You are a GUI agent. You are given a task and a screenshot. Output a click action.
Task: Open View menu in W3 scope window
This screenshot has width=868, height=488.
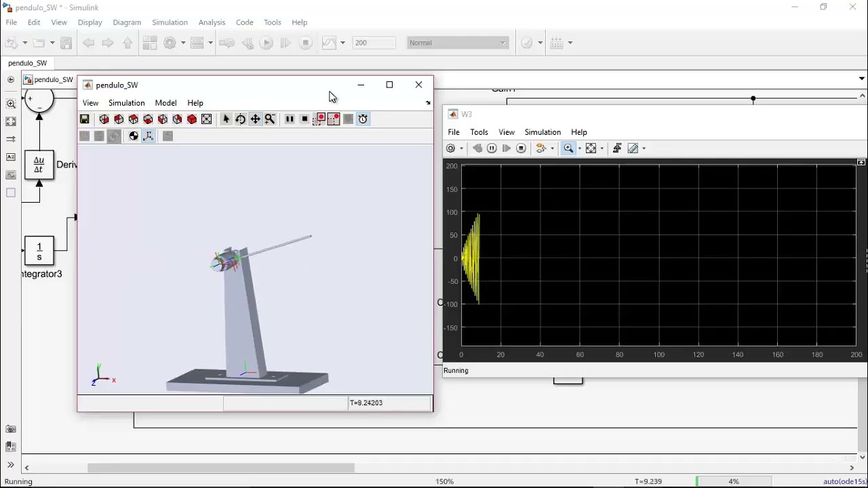click(x=507, y=132)
